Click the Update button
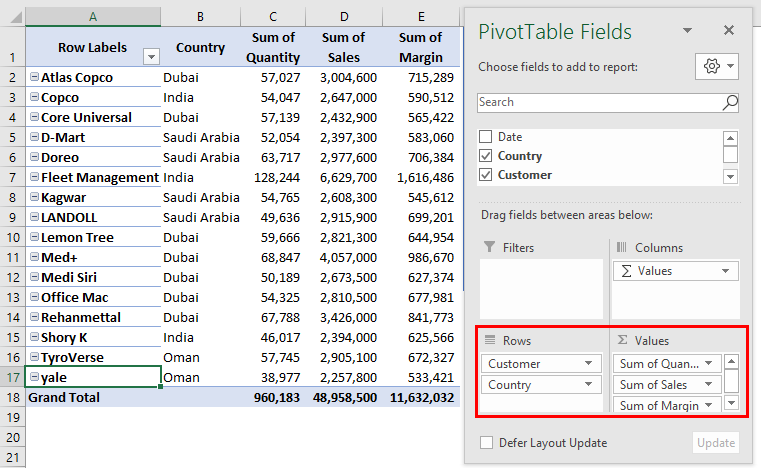This screenshot has width=761, height=468. point(716,443)
